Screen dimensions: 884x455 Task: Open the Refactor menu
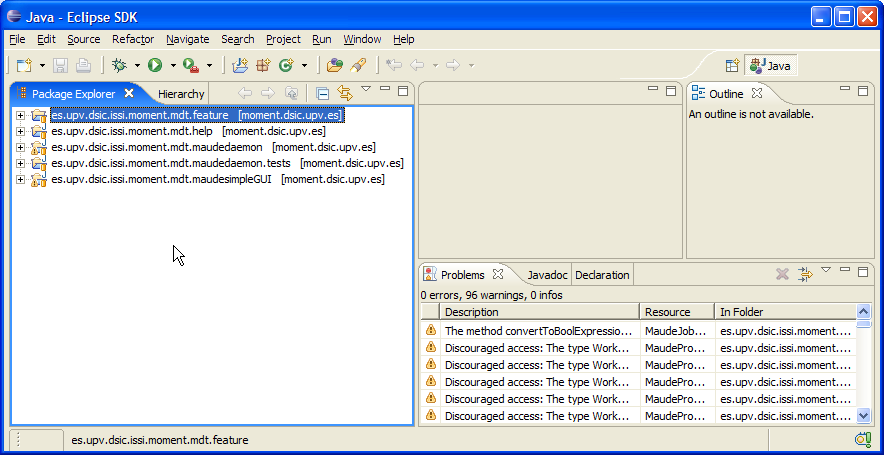(x=133, y=39)
